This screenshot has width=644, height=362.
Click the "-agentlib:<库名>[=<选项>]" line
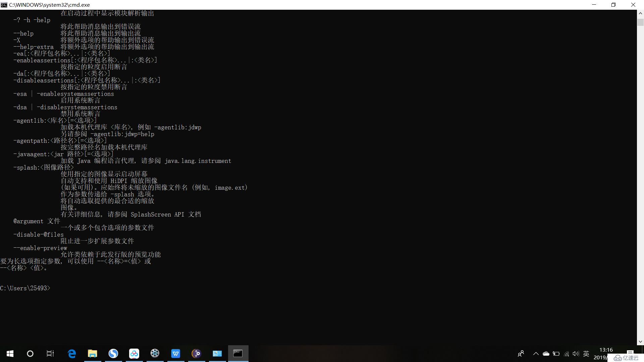coord(55,121)
